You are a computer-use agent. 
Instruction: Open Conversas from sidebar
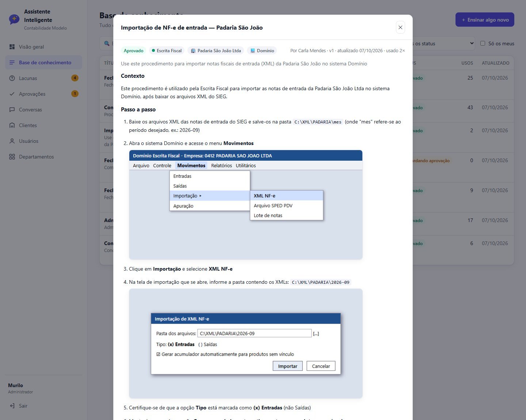43,110
